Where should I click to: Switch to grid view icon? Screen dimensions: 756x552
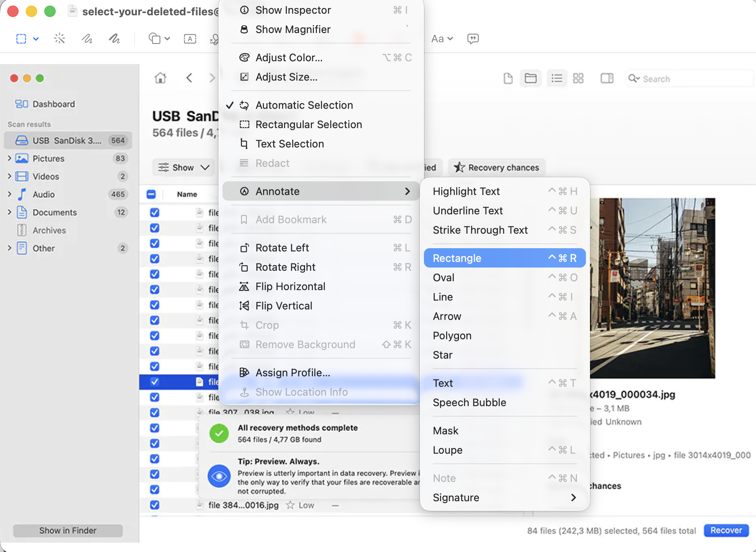coord(578,78)
